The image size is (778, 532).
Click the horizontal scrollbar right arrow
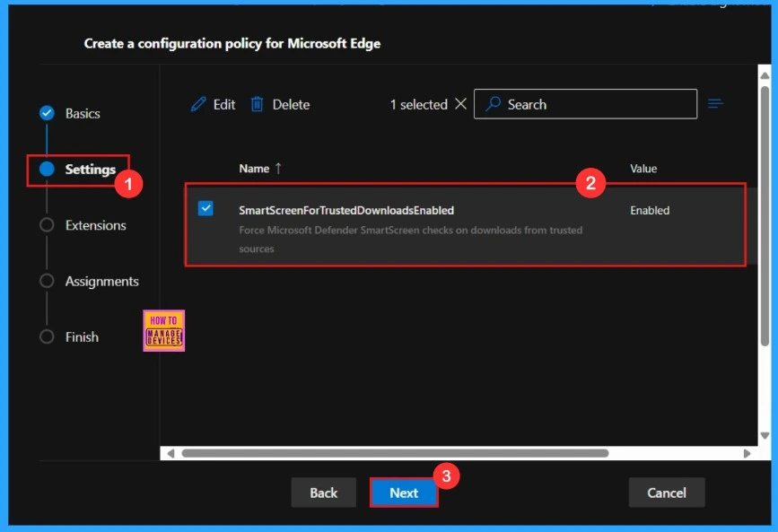tap(747, 453)
